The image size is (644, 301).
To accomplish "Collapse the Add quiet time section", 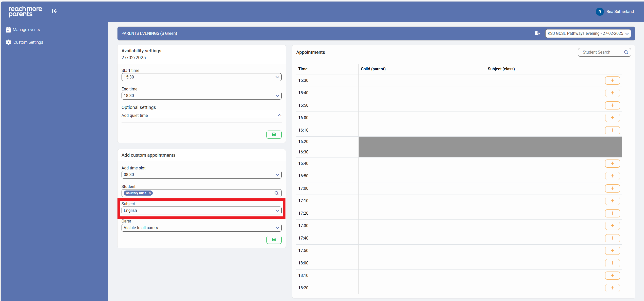I will click(279, 115).
